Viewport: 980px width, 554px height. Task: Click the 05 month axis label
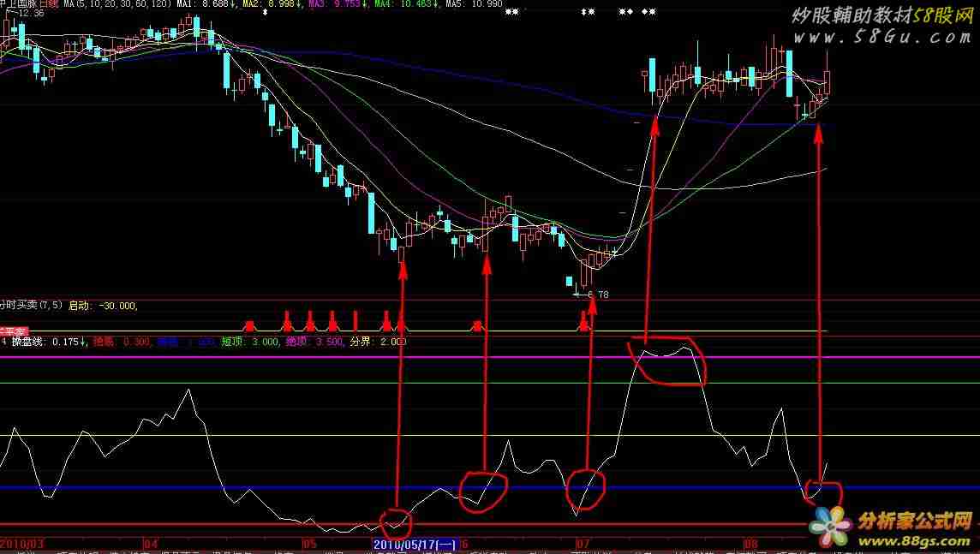(x=309, y=545)
